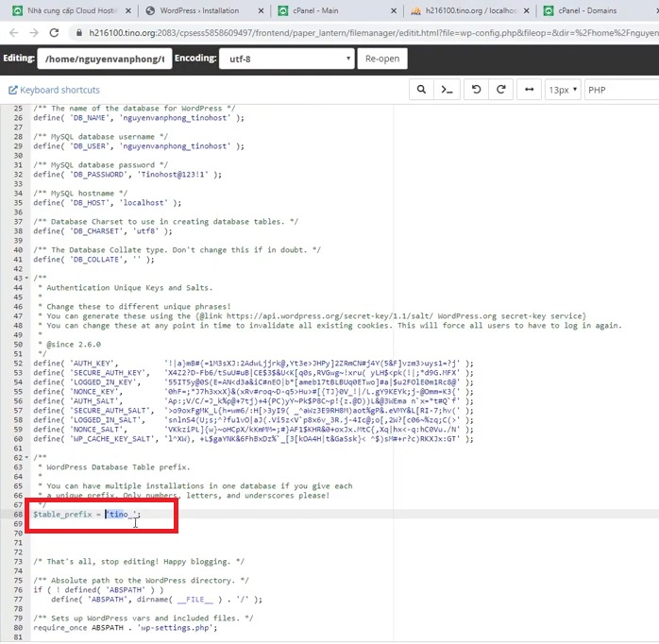Viewport: 659px width, 644px height.
Task: Click the SECURE_AUTH_KEY define line
Action: click(253, 373)
